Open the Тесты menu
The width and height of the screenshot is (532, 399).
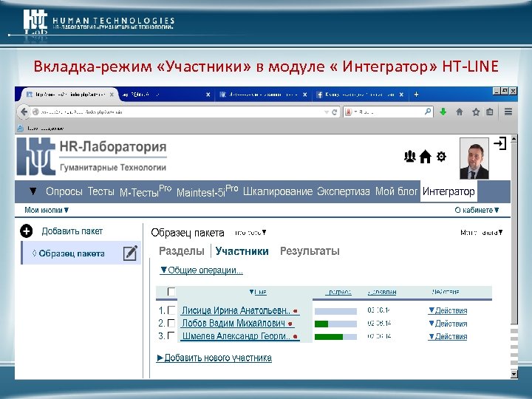tap(101, 191)
